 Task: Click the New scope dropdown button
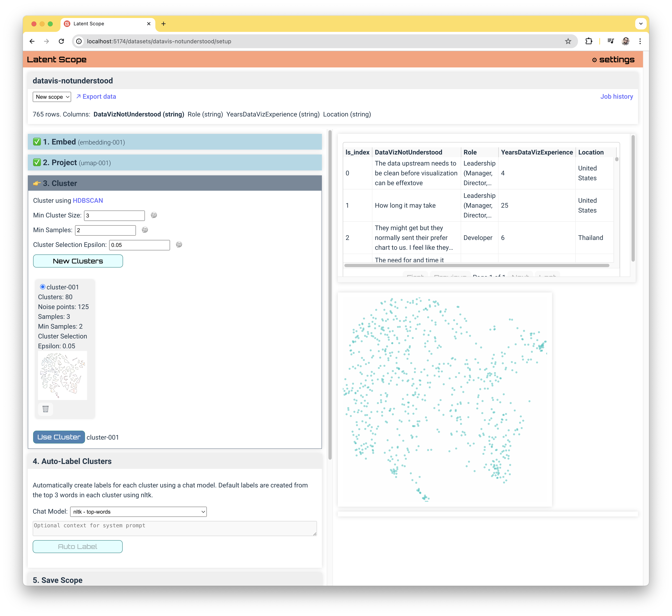tap(52, 97)
